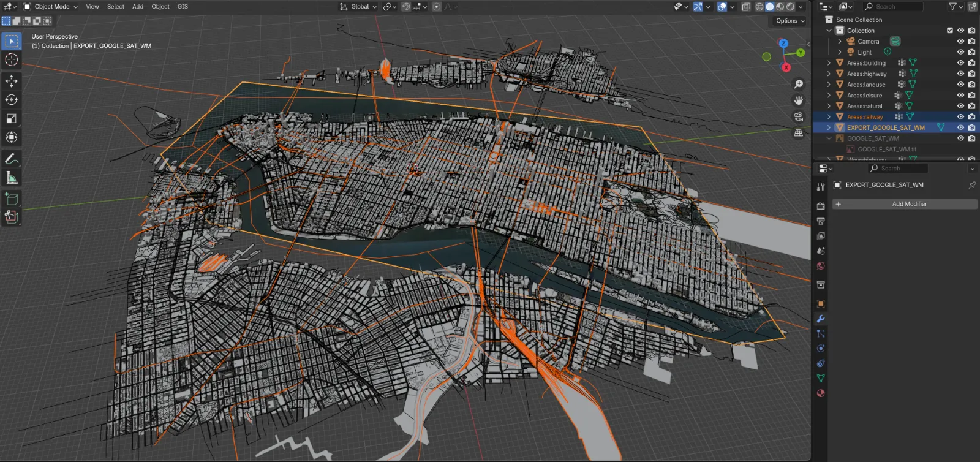This screenshot has width=980, height=462.
Task: Open the View menu
Action: coord(92,7)
